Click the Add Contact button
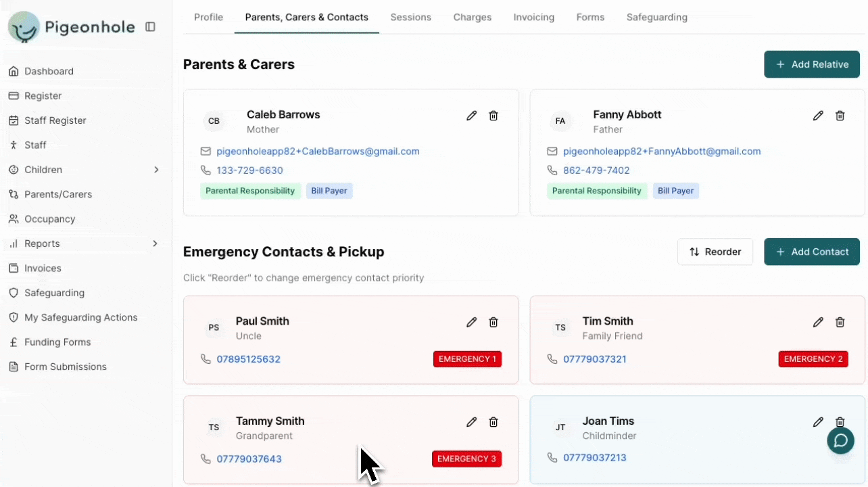 click(x=811, y=252)
